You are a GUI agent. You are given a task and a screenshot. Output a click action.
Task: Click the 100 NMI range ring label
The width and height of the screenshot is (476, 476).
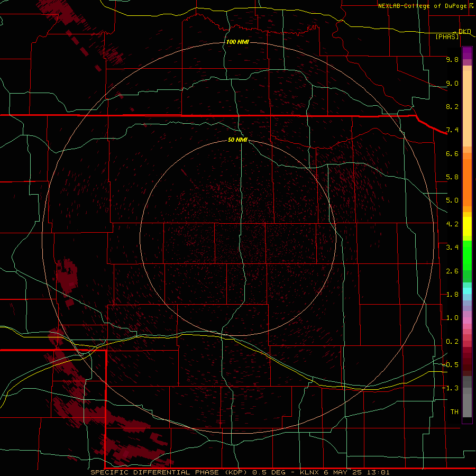237,42
